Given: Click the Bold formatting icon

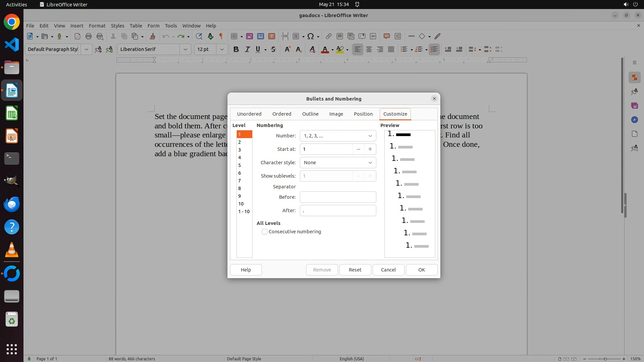Looking at the screenshot, I should (236, 49).
